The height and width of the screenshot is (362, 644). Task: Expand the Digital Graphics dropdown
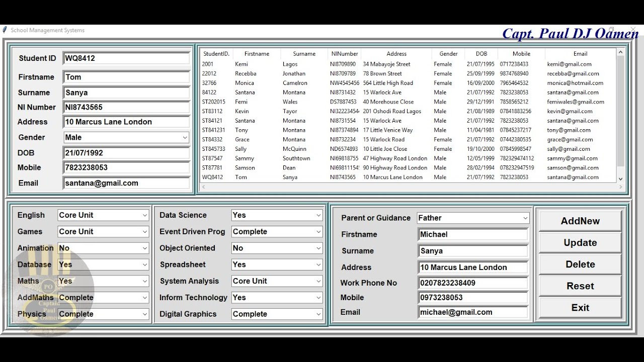277,314
